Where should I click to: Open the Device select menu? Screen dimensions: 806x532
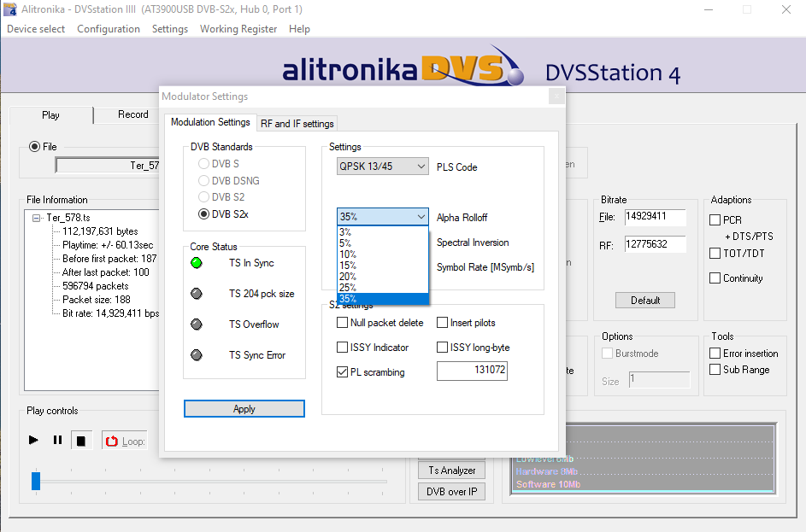tap(36, 29)
